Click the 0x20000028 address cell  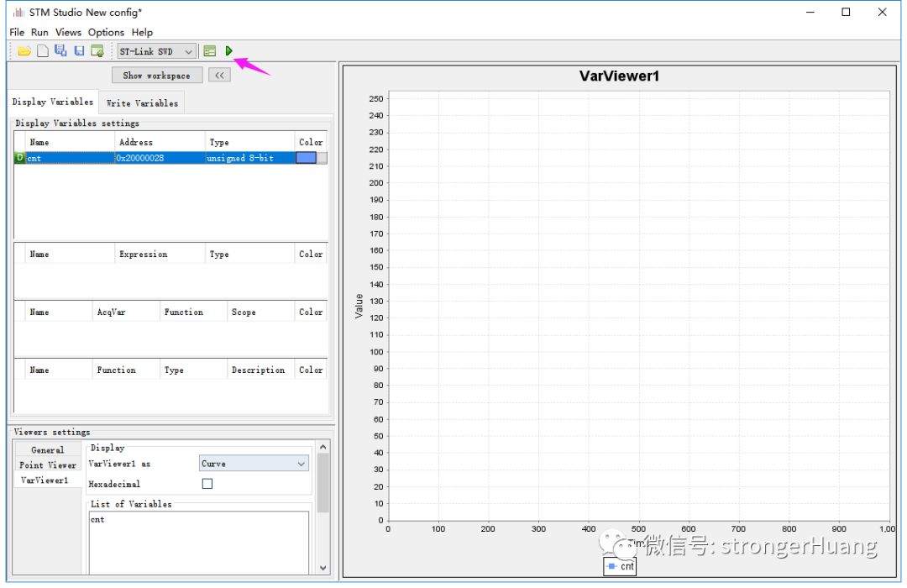click(160, 157)
